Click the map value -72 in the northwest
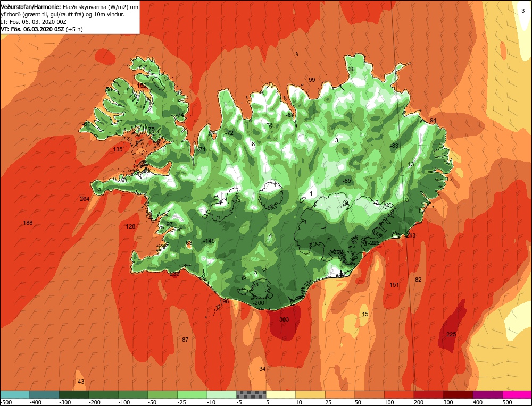The height and width of the screenshot is (406, 532). 229,133
